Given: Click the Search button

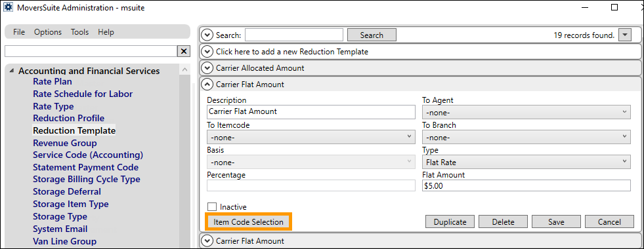Looking at the screenshot, I should (x=372, y=35).
